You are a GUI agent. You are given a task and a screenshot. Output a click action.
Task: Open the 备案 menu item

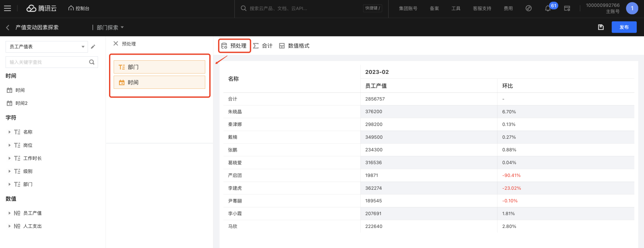(x=434, y=8)
